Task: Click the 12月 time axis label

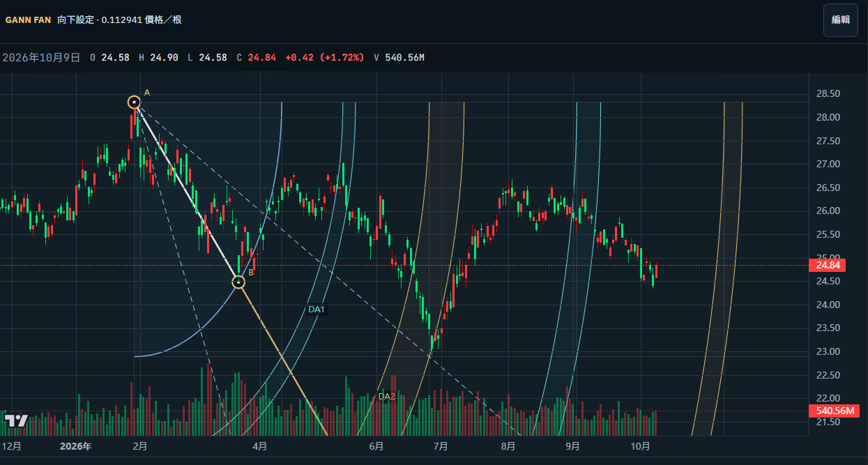Action: coord(11,445)
